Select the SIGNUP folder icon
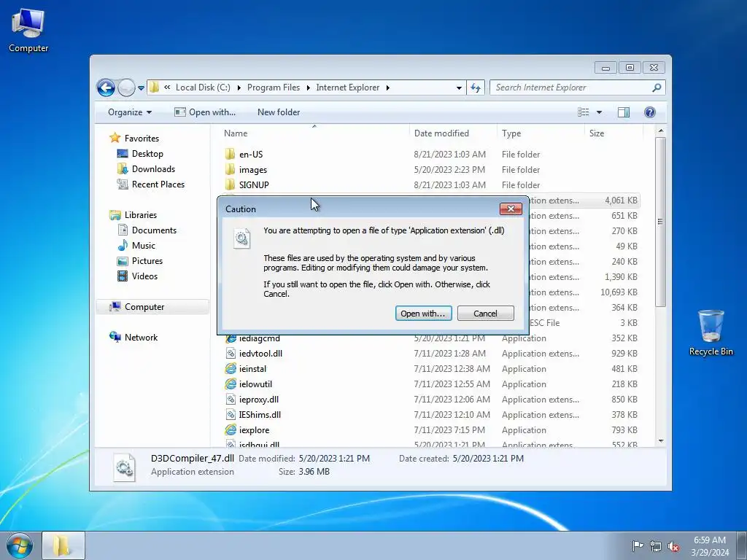This screenshot has height=560, width=747. 230,184
